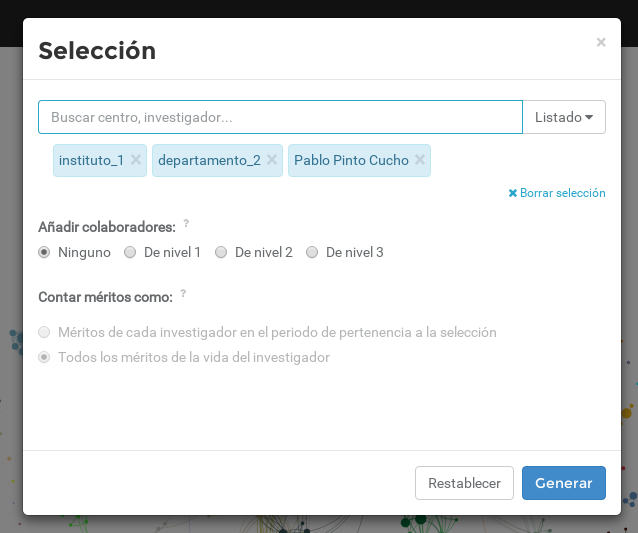Screen dimensions: 638x533
Task: Click help icon beside Contar méritos como
Action: point(183,295)
